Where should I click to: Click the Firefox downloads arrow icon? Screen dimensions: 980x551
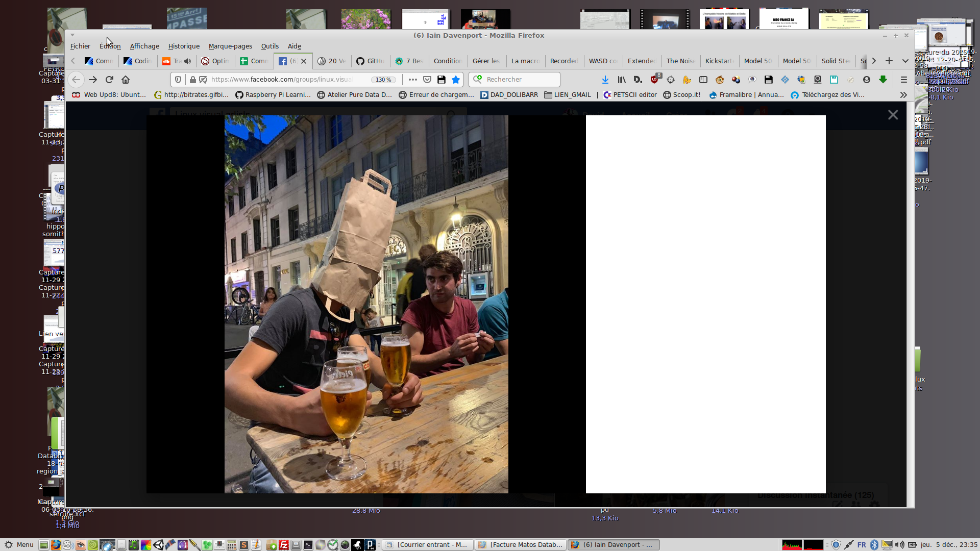605,80
